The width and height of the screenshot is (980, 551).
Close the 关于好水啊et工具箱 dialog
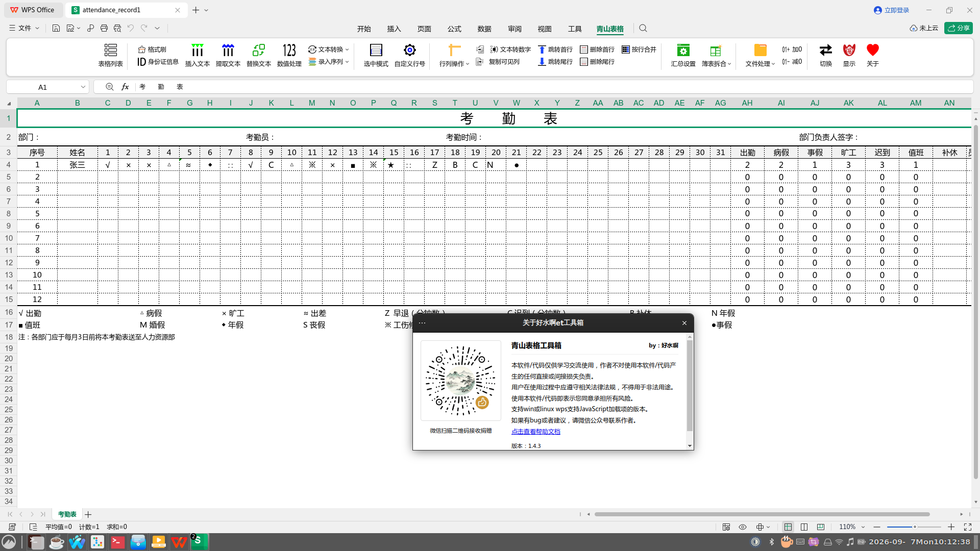(x=684, y=323)
